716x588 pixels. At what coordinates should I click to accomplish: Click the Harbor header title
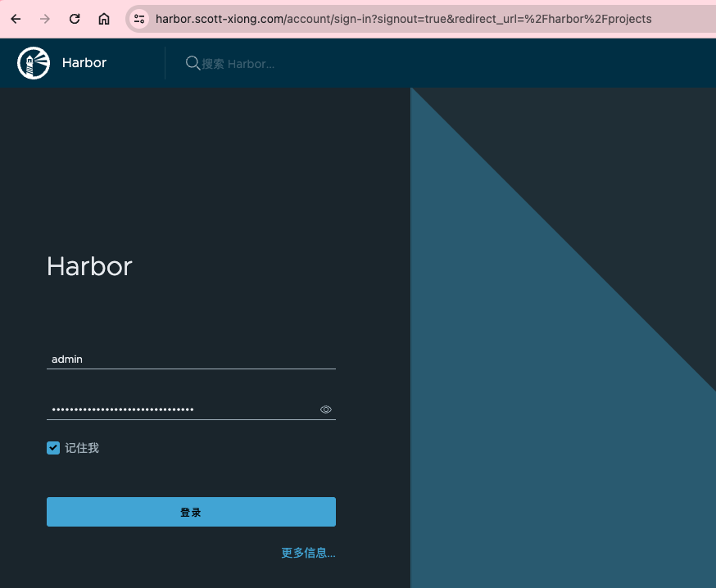click(x=84, y=62)
